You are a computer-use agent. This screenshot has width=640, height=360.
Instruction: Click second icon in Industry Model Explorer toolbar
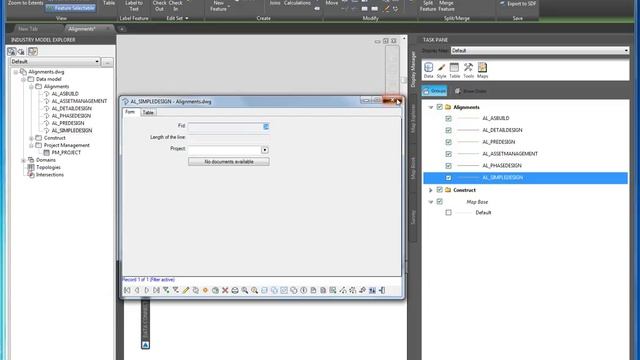point(21,51)
